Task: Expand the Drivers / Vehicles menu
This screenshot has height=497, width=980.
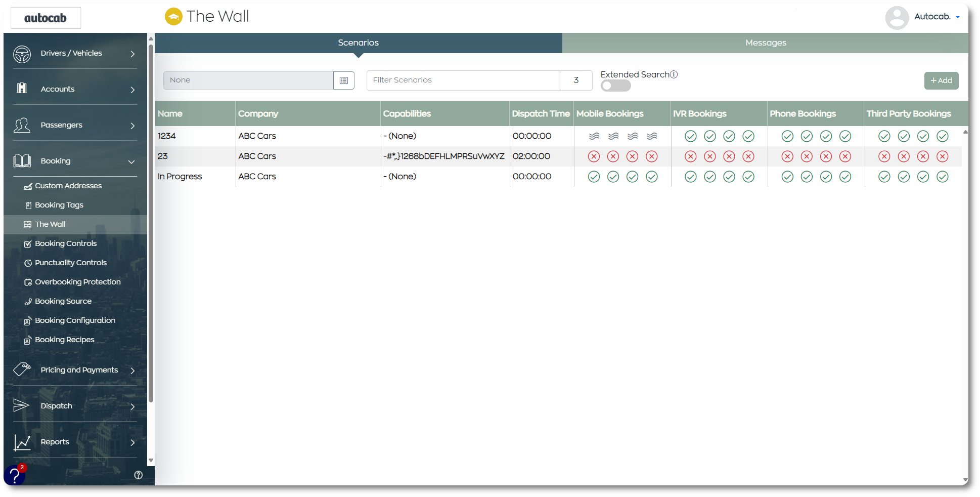Action: click(x=132, y=54)
